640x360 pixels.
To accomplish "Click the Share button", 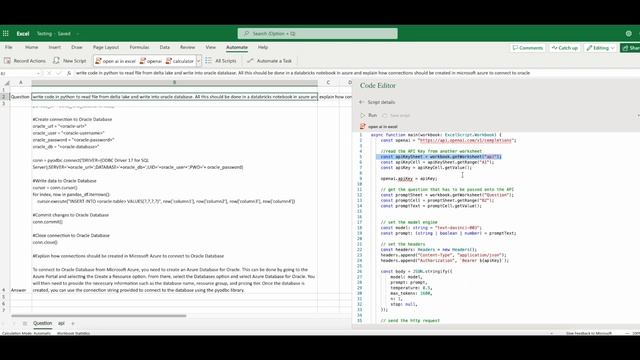I will tap(631, 48).
